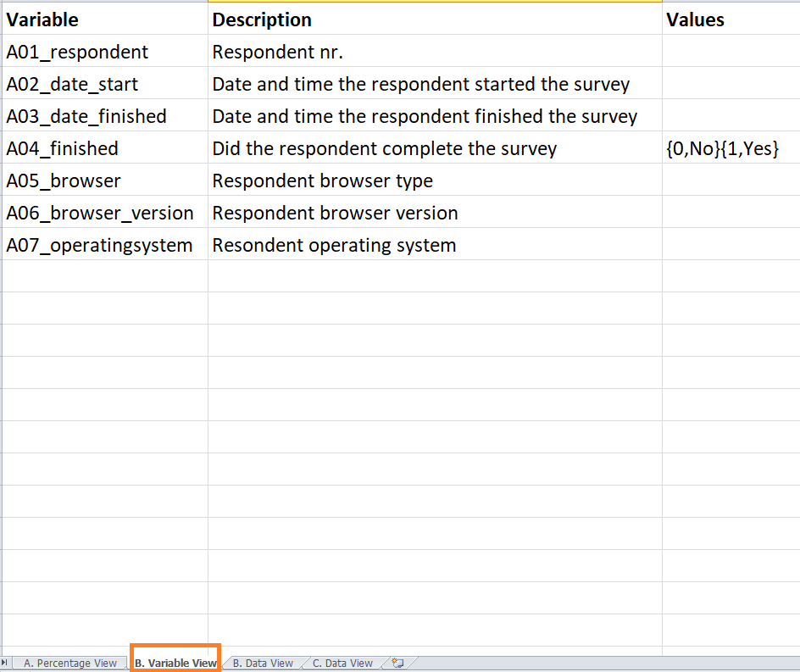Select the C. Data View sheet tab

[342, 663]
